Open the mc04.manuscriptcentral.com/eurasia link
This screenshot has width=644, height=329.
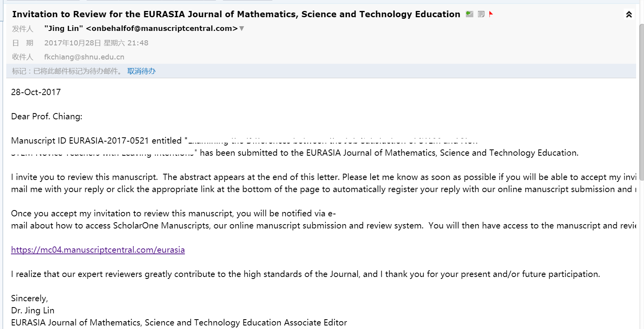tap(98, 250)
